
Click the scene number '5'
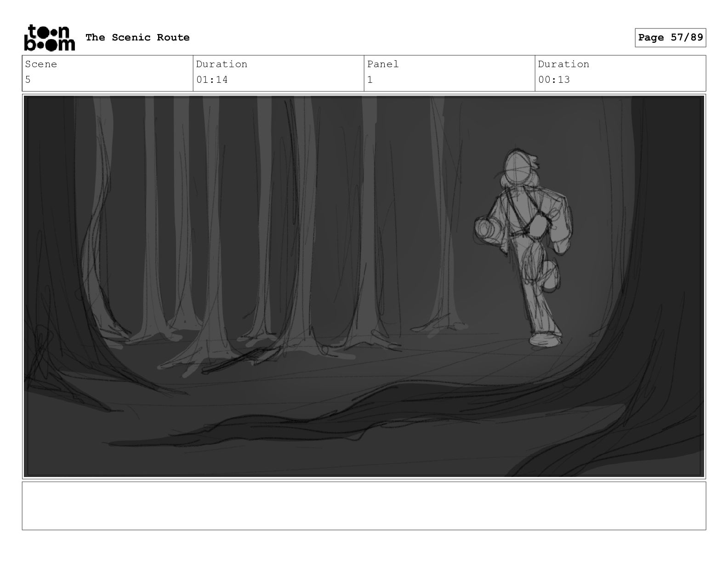pos(28,80)
